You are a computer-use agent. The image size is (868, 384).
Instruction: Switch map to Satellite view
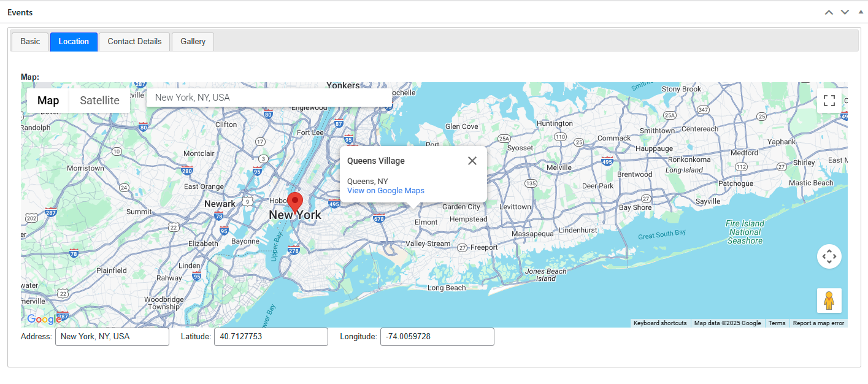[99, 101]
